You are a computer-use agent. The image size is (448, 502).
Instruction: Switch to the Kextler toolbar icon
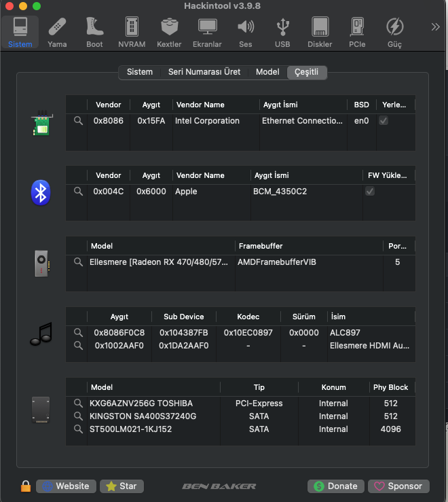[x=169, y=32]
